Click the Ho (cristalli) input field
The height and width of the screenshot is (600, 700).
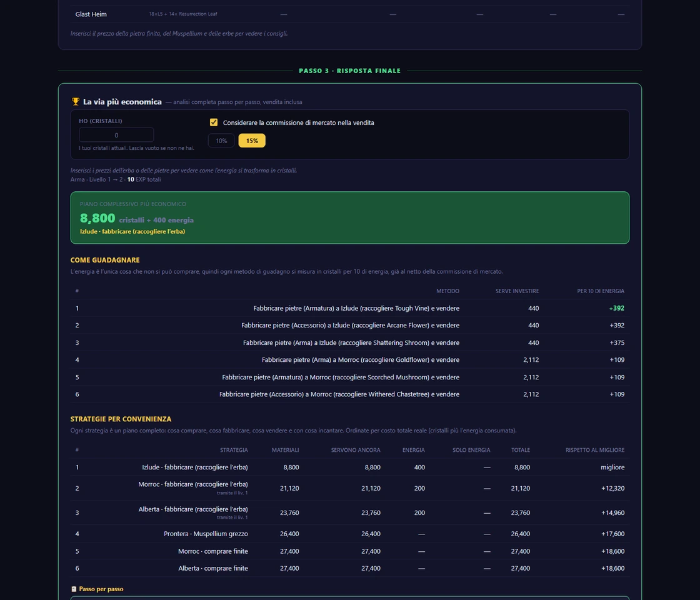pos(116,135)
